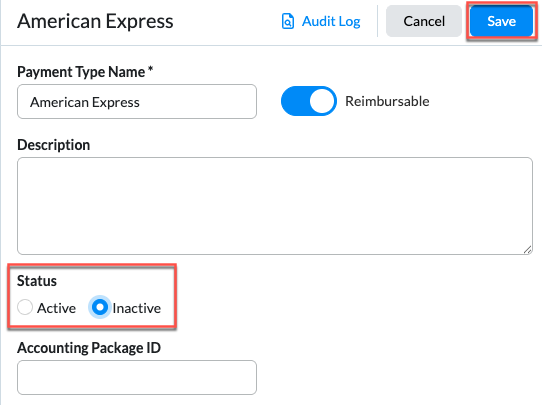542x405 pixels.
Task: Save the payment type changes
Action: coord(502,21)
